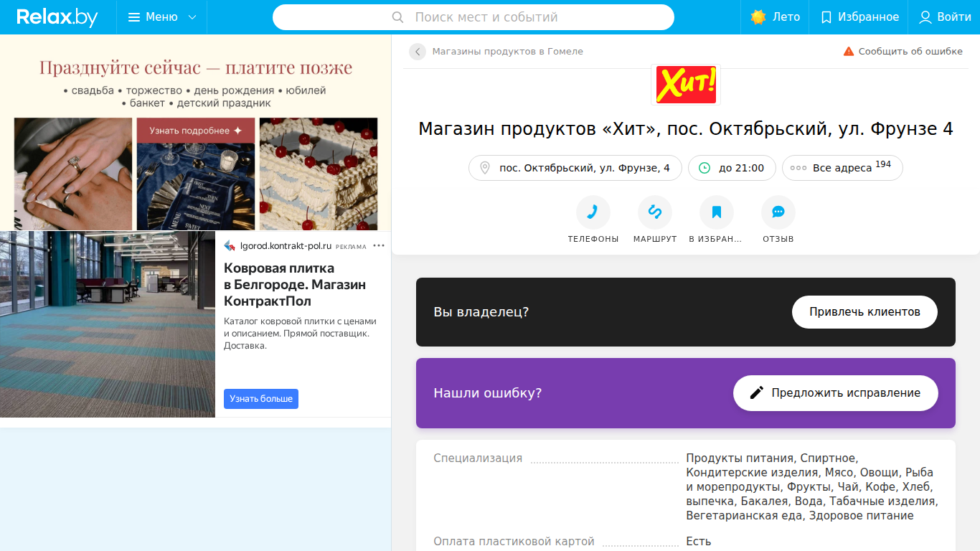Screen dimensions: 980x551
Task: Click Предложить исправление button
Action: click(x=836, y=393)
